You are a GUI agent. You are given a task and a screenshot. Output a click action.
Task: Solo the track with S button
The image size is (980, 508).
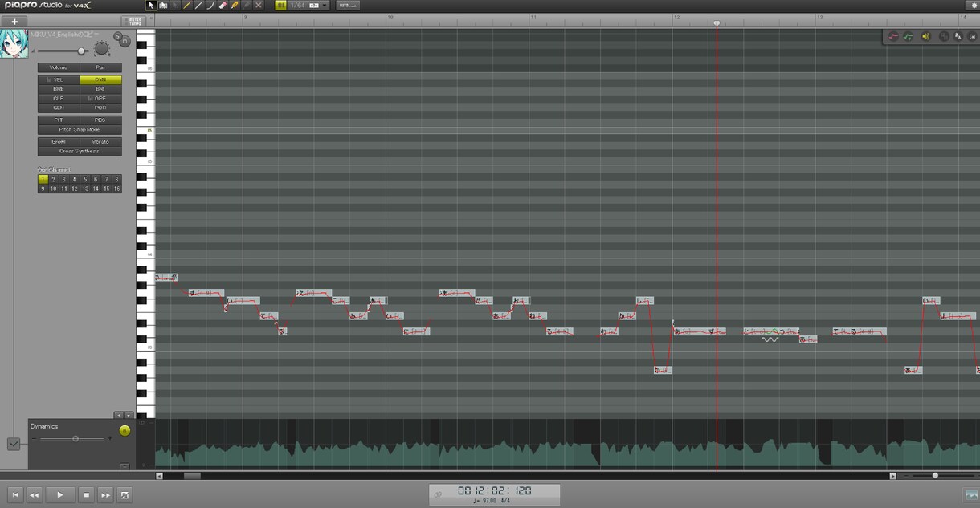(x=117, y=35)
